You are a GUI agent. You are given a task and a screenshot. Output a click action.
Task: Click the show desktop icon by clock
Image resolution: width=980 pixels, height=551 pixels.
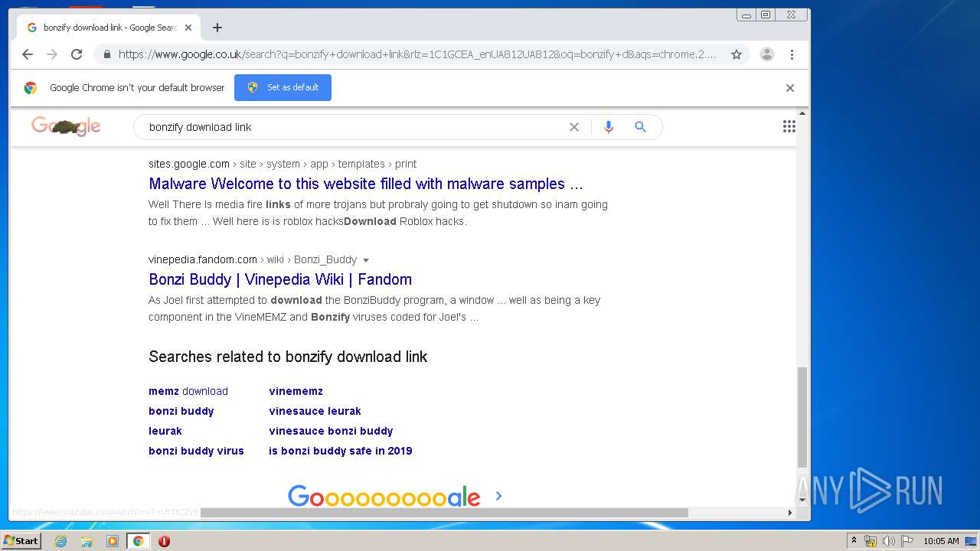pyautogui.click(x=972, y=541)
